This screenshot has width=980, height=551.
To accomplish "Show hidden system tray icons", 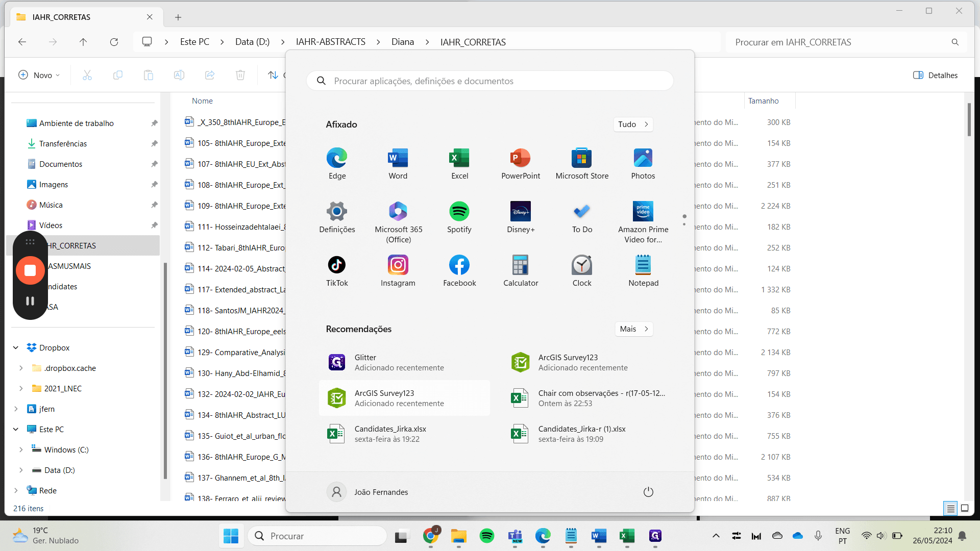I will pos(716,536).
